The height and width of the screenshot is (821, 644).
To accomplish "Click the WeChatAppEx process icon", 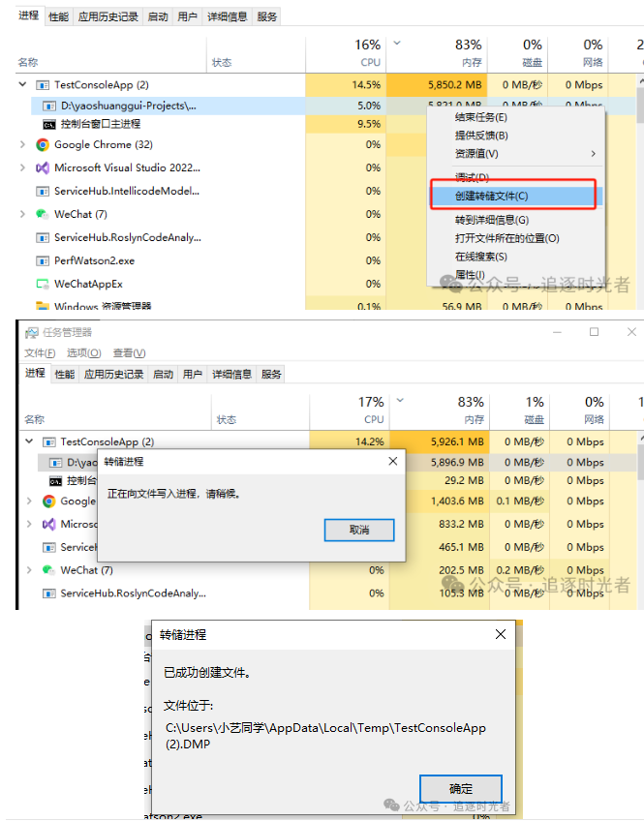I will 43,284.
